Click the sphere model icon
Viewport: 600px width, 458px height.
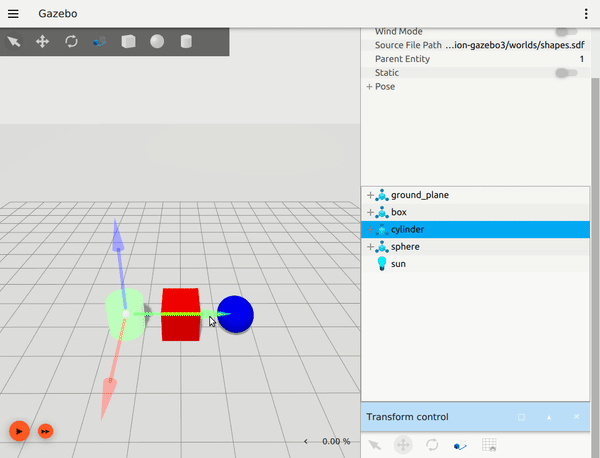382,247
